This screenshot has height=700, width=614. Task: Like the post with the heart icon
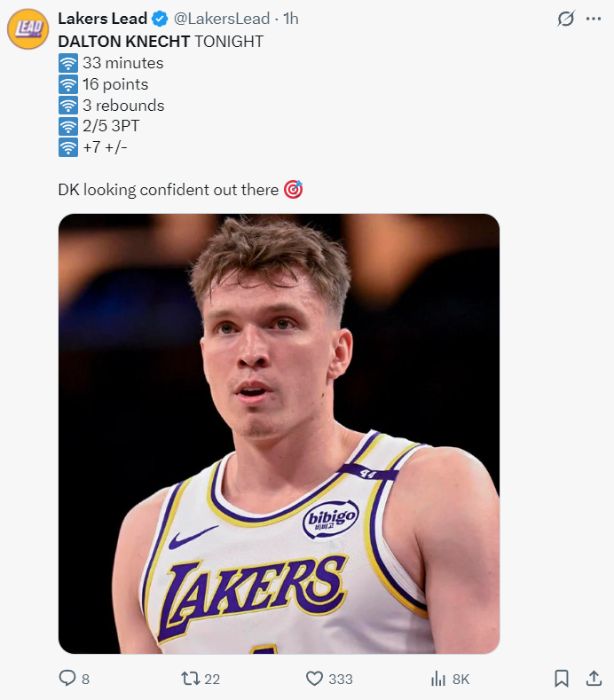click(313, 678)
